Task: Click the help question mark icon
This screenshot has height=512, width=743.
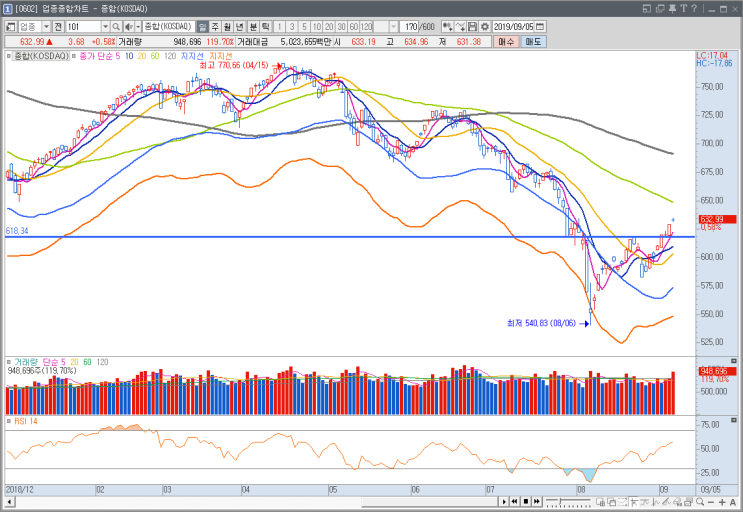Action: [x=694, y=9]
